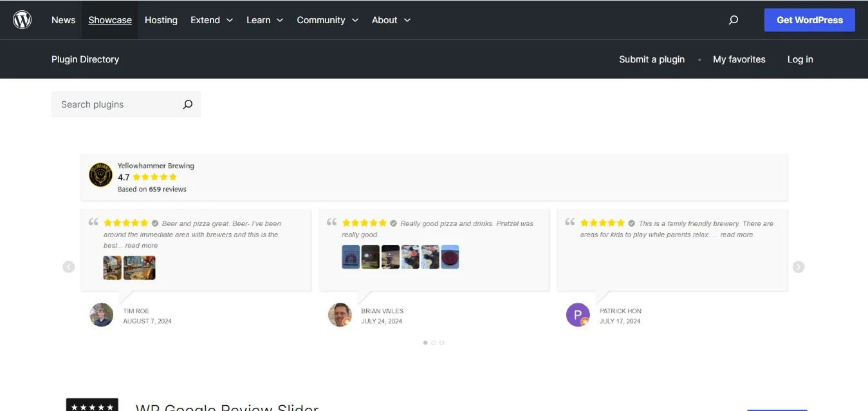The height and width of the screenshot is (411, 868).
Task: Open third photo thumbnail in Brian Vailes' review
Action: tap(391, 257)
